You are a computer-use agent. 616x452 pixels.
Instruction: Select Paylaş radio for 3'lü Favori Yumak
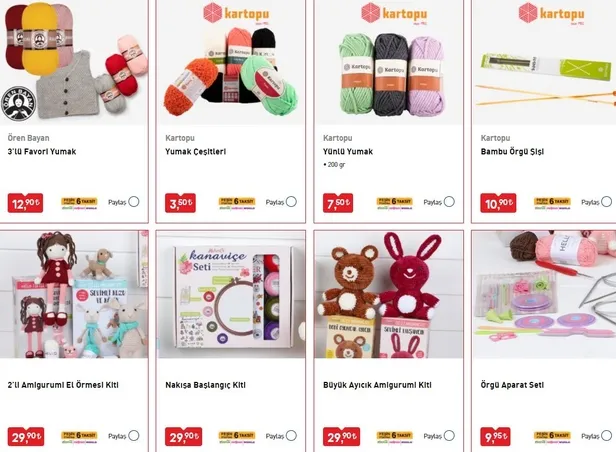coord(134,202)
